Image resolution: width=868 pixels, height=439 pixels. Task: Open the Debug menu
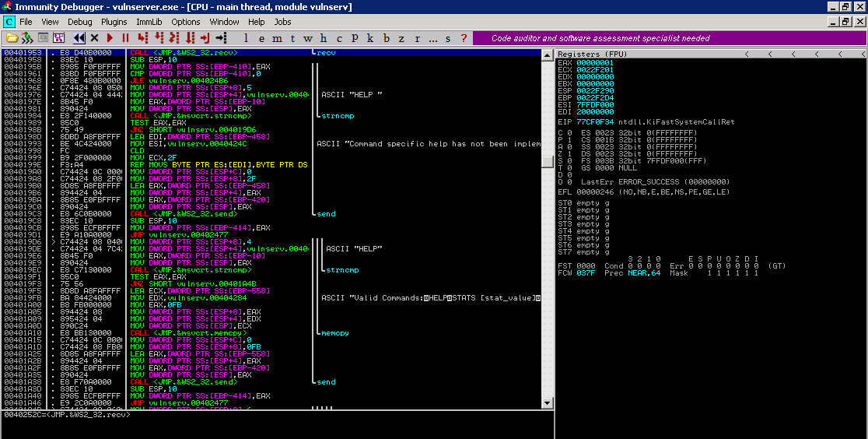coord(79,22)
